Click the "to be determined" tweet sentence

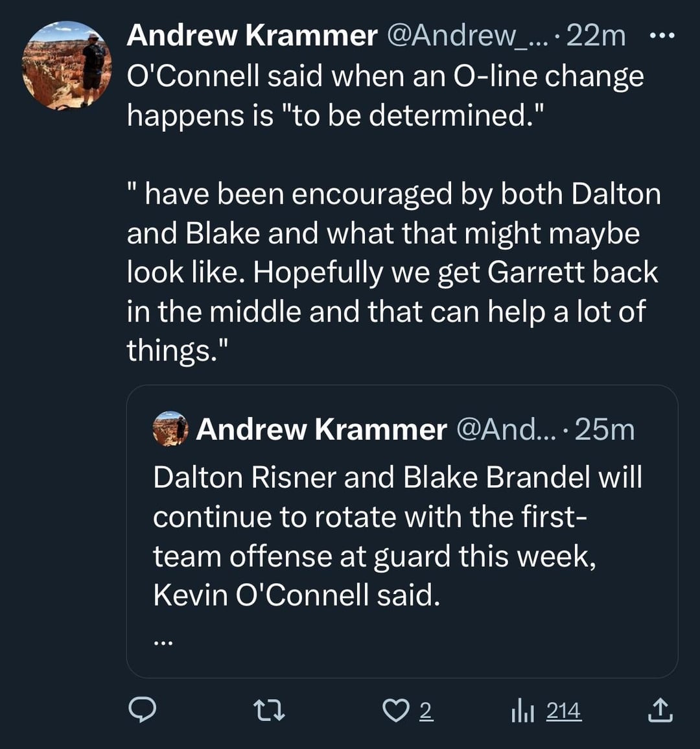(x=385, y=95)
